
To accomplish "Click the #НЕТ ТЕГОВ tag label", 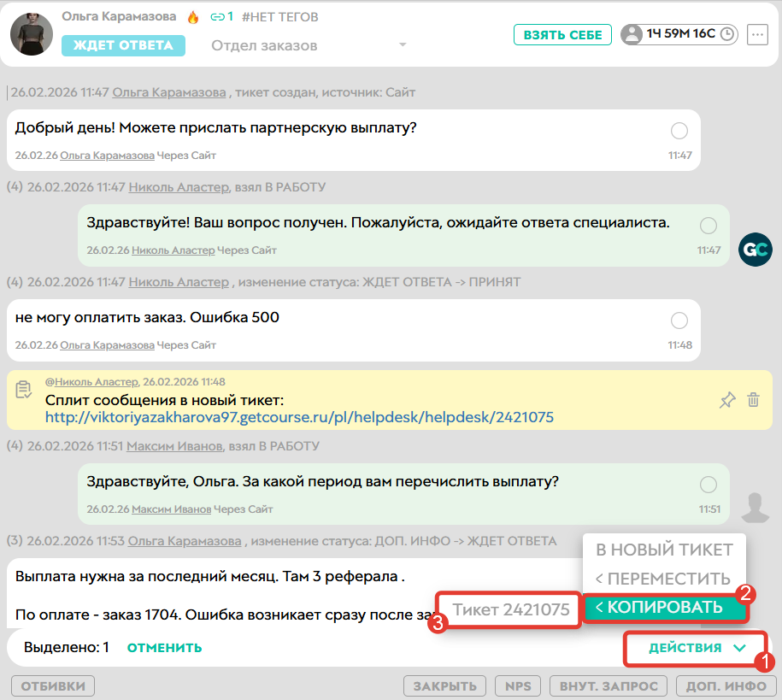I will pyautogui.click(x=279, y=17).
